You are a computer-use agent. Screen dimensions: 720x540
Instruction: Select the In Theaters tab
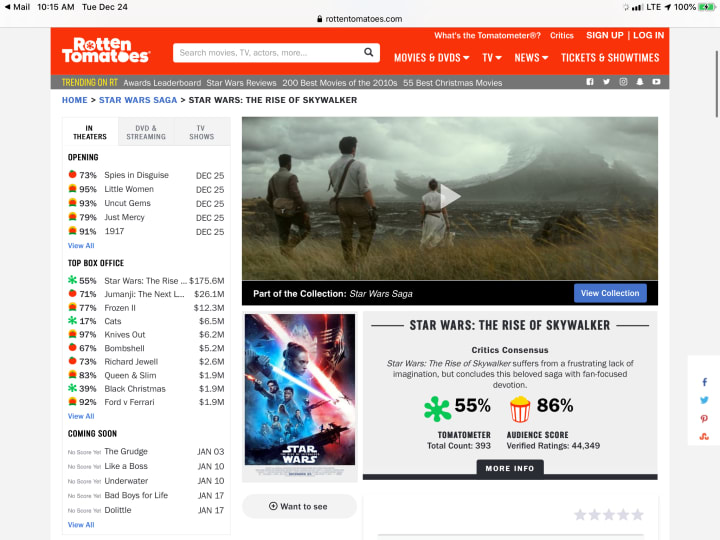pyautogui.click(x=90, y=132)
